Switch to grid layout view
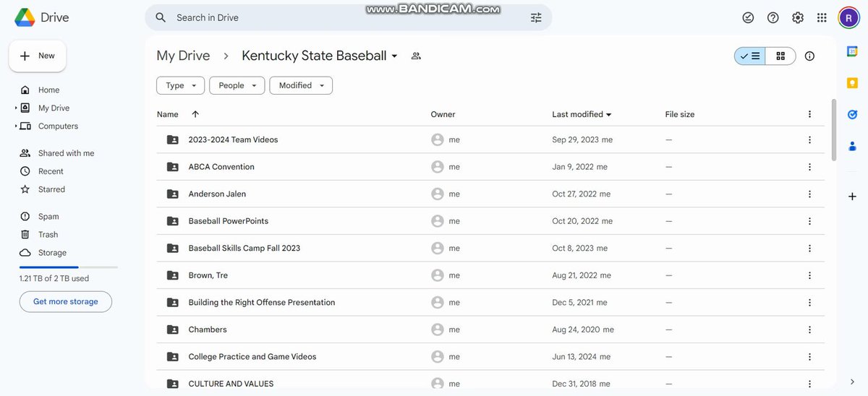 click(780, 56)
